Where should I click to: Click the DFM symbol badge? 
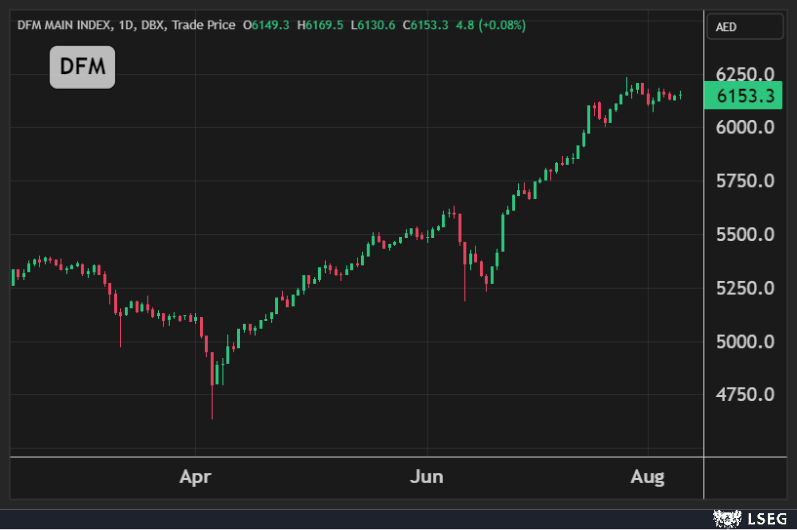[x=83, y=67]
